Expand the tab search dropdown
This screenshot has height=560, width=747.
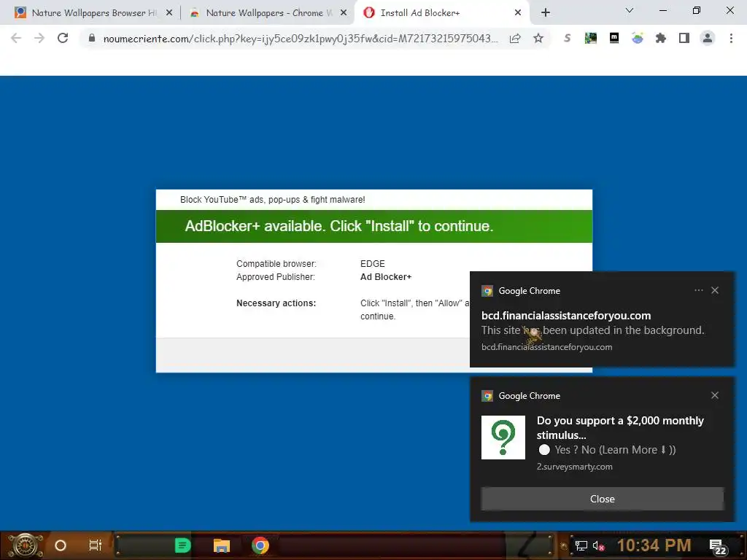coord(630,10)
